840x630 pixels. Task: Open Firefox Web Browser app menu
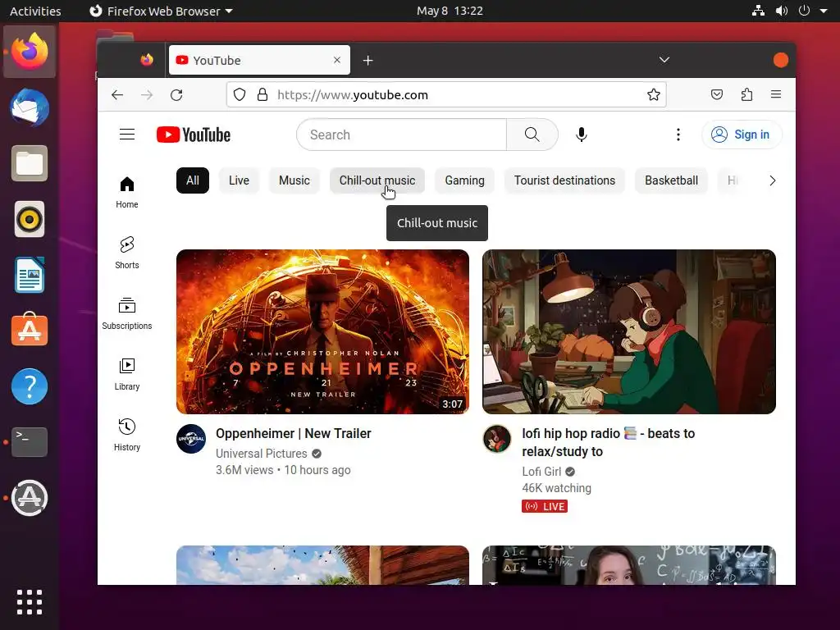(x=161, y=11)
